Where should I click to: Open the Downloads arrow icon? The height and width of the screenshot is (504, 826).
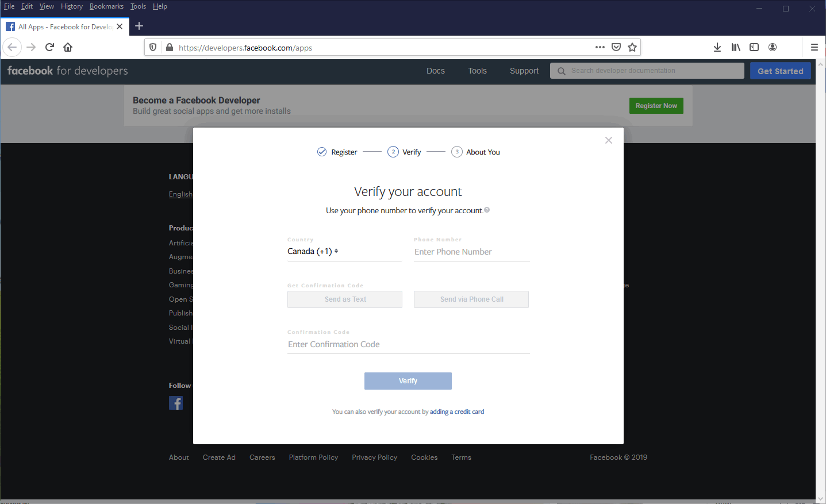pos(717,47)
